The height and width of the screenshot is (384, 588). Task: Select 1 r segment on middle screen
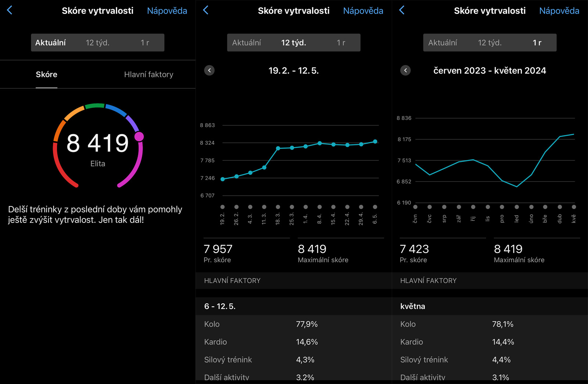pos(341,43)
